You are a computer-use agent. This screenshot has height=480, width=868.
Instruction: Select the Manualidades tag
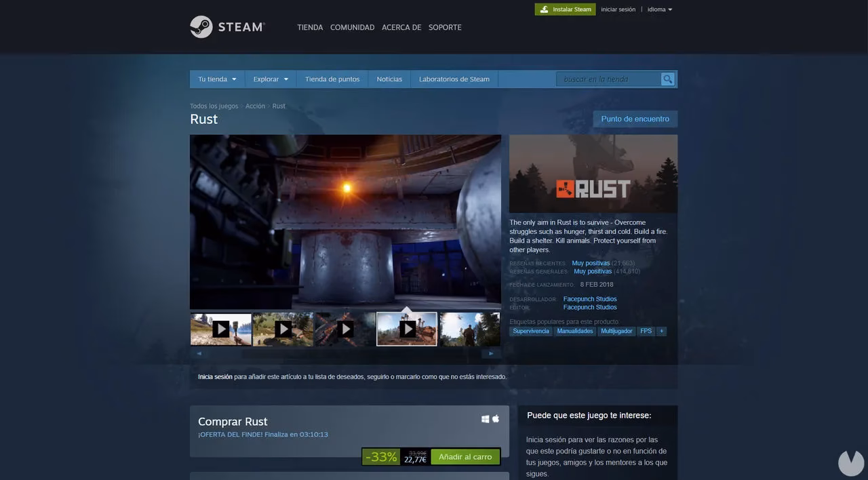pyautogui.click(x=575, y=331)
